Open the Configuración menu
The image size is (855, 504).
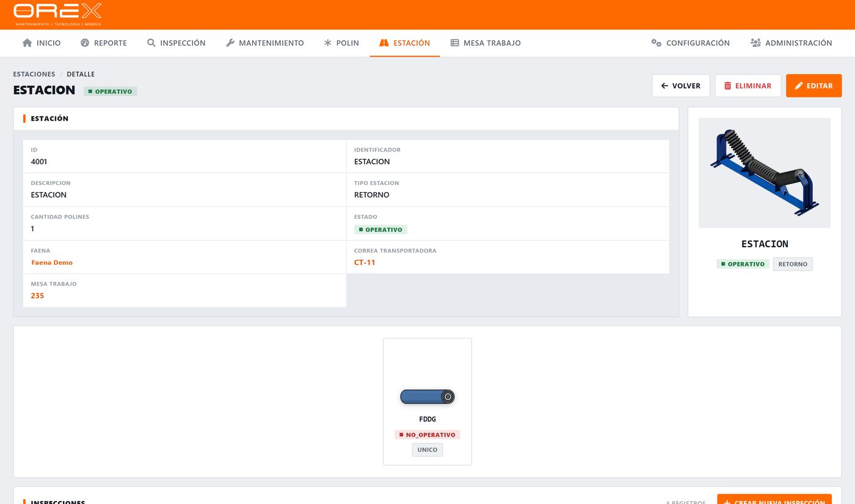pyautogui.click(x=690, y=43)
